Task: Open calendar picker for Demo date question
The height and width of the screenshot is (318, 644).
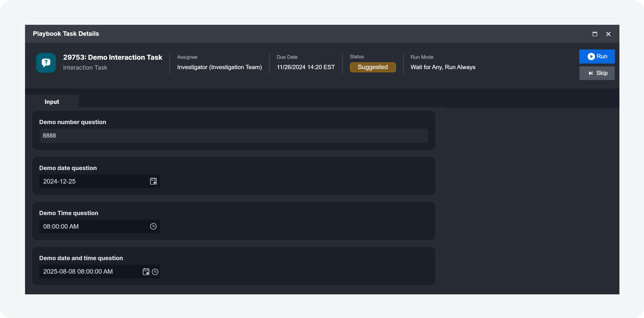Action: [x=153, y=181]
